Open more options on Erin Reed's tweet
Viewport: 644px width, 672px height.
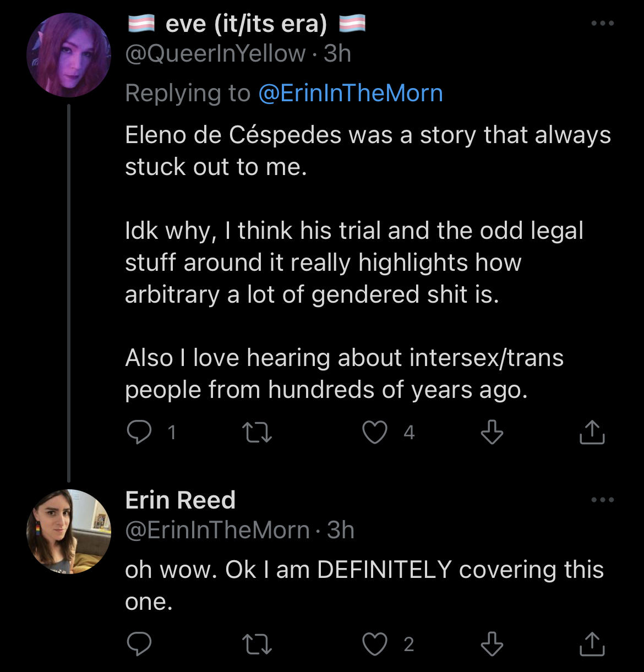pos(602,500)
